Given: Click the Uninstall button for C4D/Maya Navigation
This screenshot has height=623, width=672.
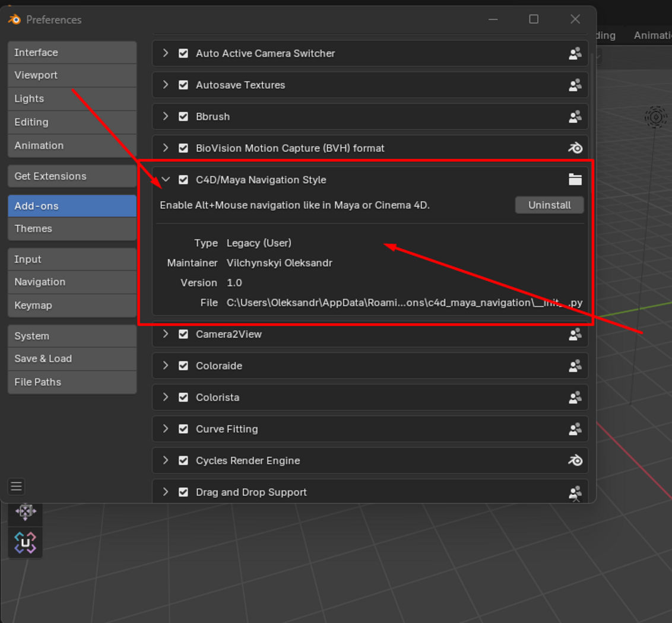Looking at the screenshot, I should click(550, 205).
